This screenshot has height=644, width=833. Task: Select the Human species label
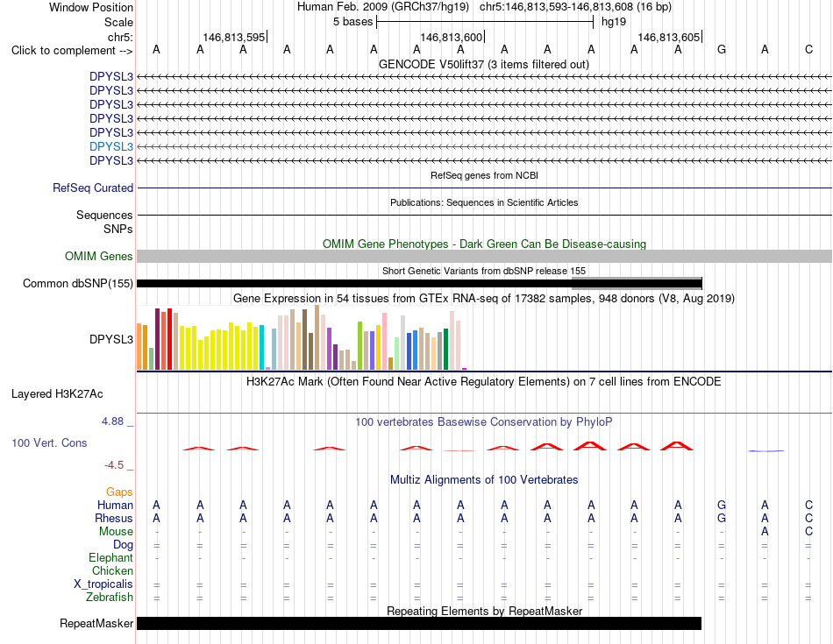click(x=115, y=505)
